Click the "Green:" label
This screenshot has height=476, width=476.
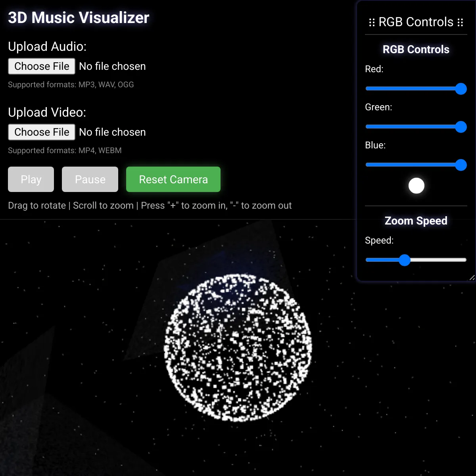tap(378, 107)
